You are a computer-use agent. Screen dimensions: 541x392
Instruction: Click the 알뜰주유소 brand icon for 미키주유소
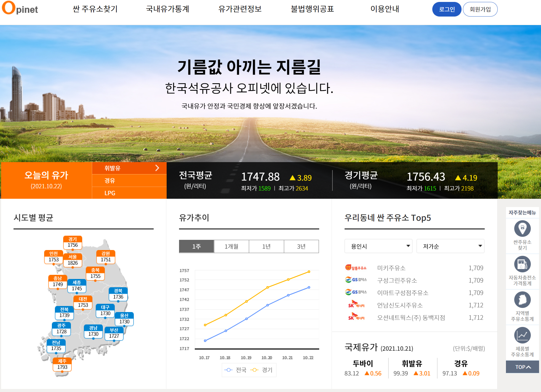click(356, 268)
